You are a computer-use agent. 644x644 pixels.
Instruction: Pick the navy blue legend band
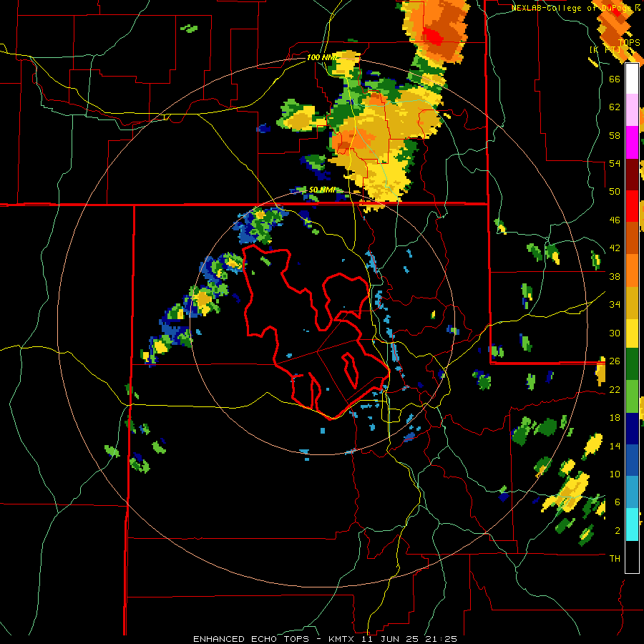[632, 429]
